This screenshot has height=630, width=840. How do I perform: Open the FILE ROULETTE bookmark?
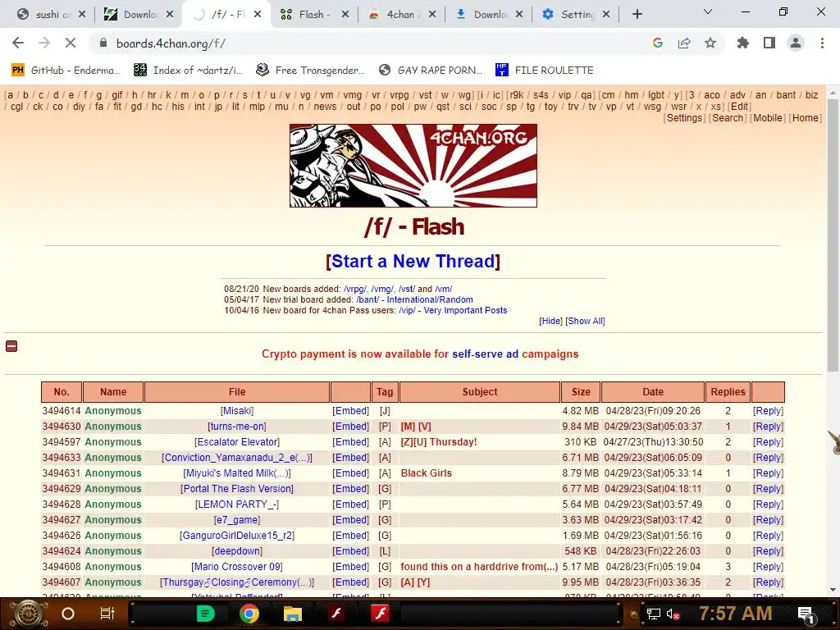545,70
